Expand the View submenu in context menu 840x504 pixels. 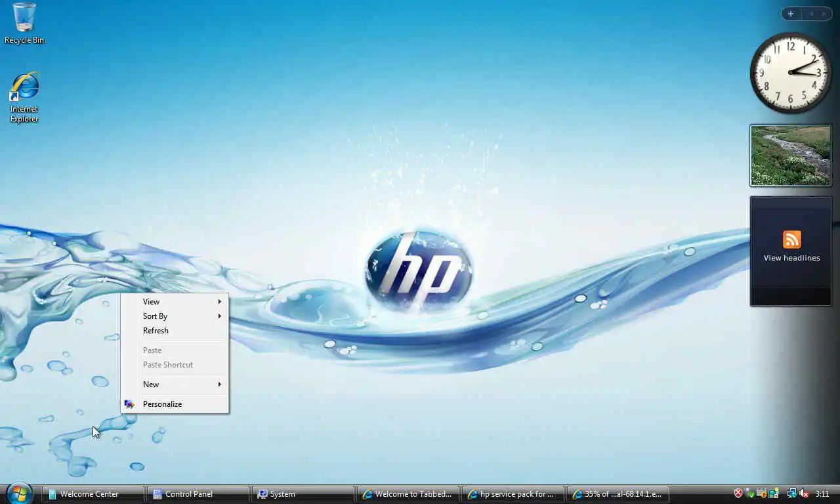175,302
